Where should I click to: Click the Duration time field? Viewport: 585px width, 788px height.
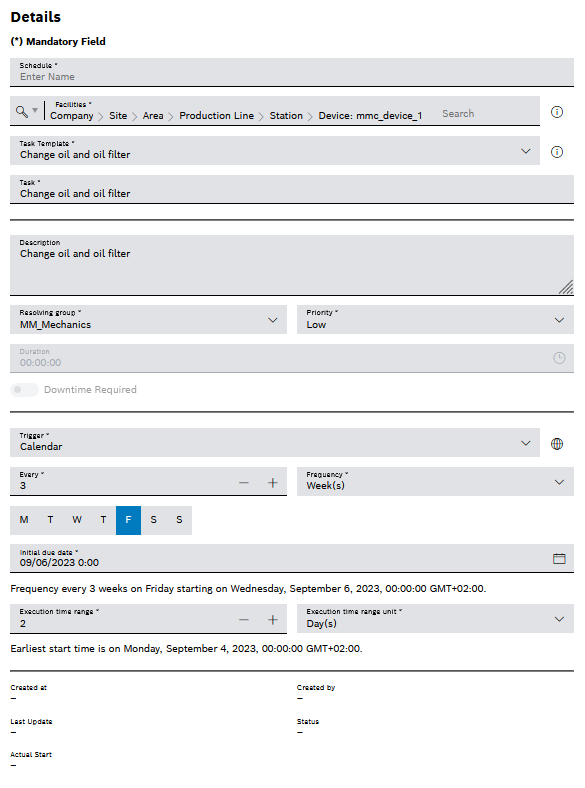292,358
